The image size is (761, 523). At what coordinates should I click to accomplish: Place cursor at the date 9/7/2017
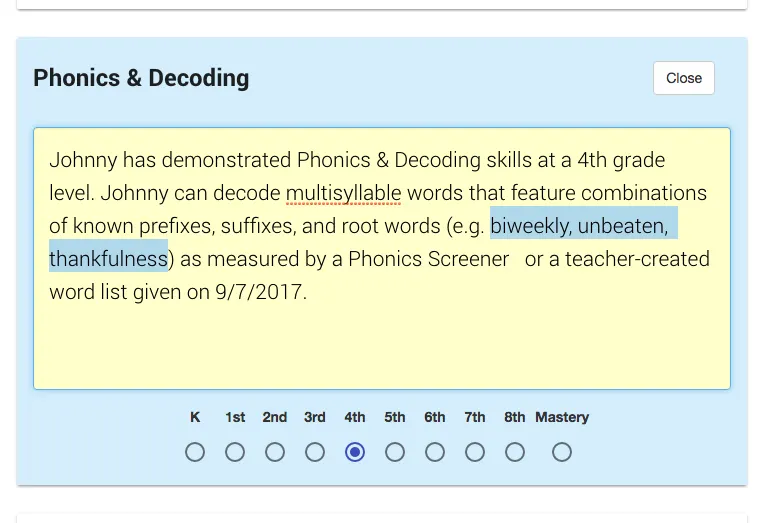[x=261, y=292]
